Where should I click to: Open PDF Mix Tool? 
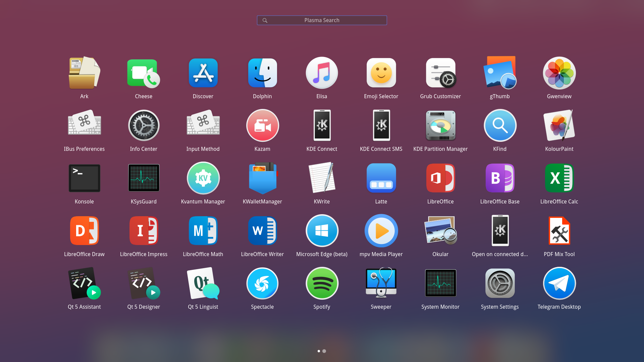pyautogui.click(x=559, y=231)
